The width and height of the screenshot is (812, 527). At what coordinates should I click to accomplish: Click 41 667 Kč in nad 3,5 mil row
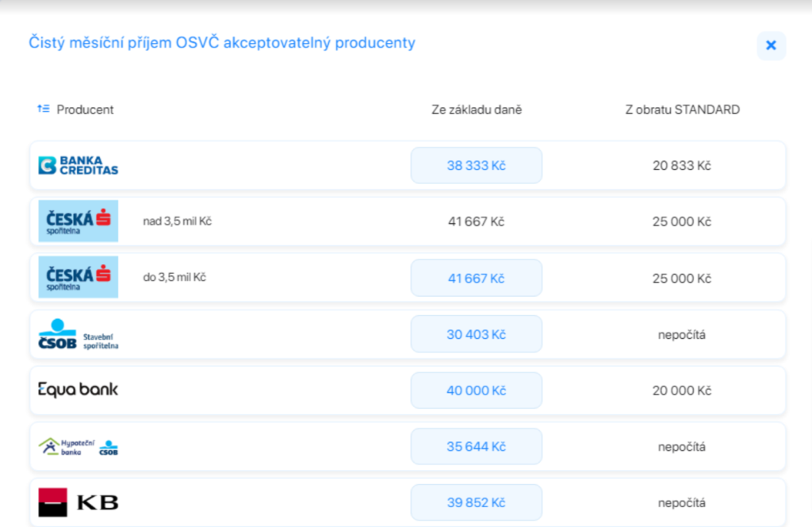[476, 221]
